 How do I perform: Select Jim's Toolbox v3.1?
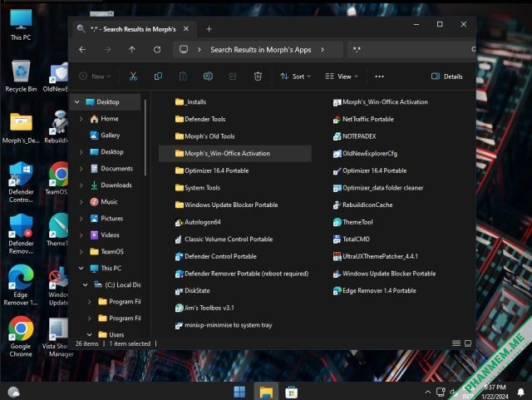pyautogui.click(x=204, y=308)
